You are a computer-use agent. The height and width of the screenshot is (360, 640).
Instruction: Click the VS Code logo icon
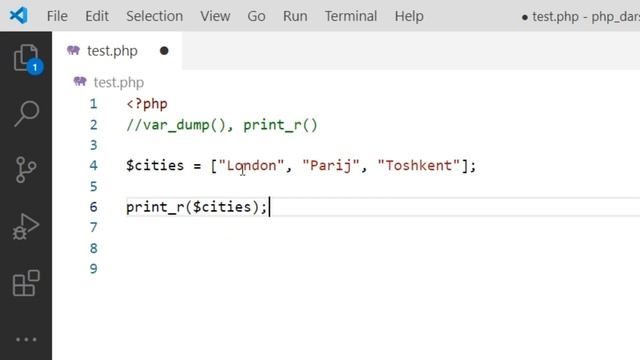(19, 16)
